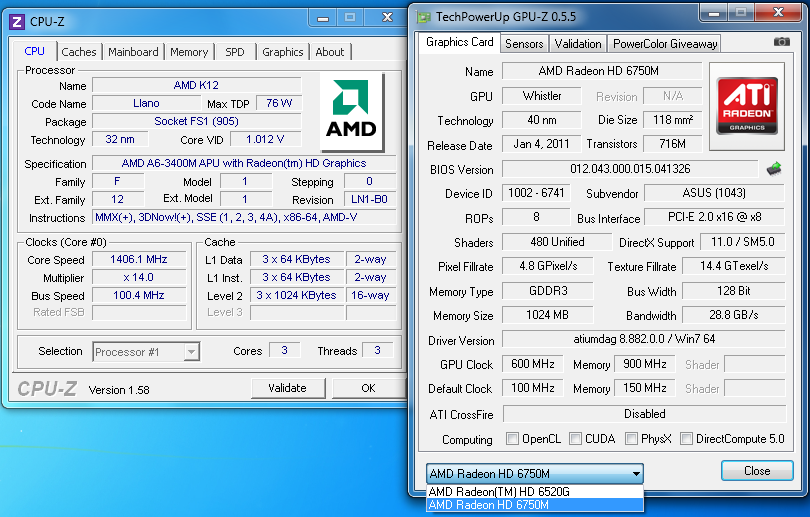Click the Shaders value 480 Unified
The height and width of the screenshot is (517, 810).
pos(557,242)
